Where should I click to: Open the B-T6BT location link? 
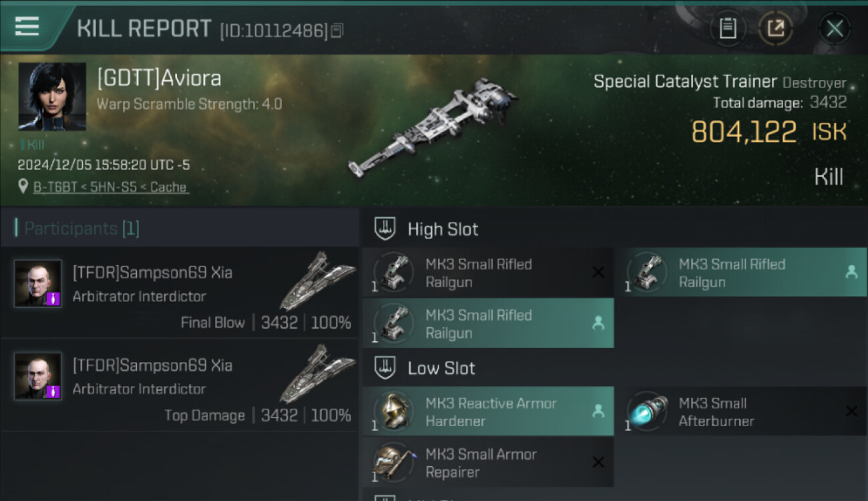(x=111, y=187)
